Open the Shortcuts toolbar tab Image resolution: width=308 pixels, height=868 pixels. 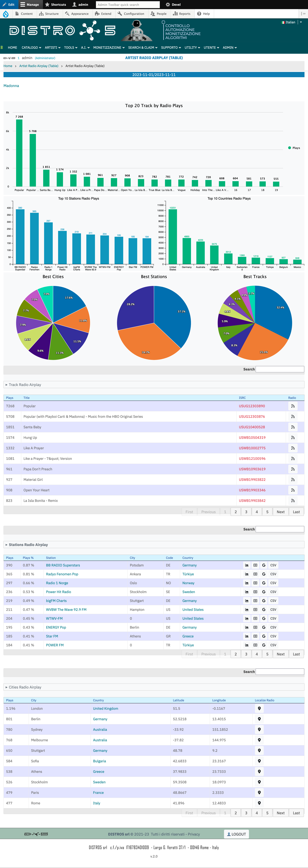[x=56, y=4]
